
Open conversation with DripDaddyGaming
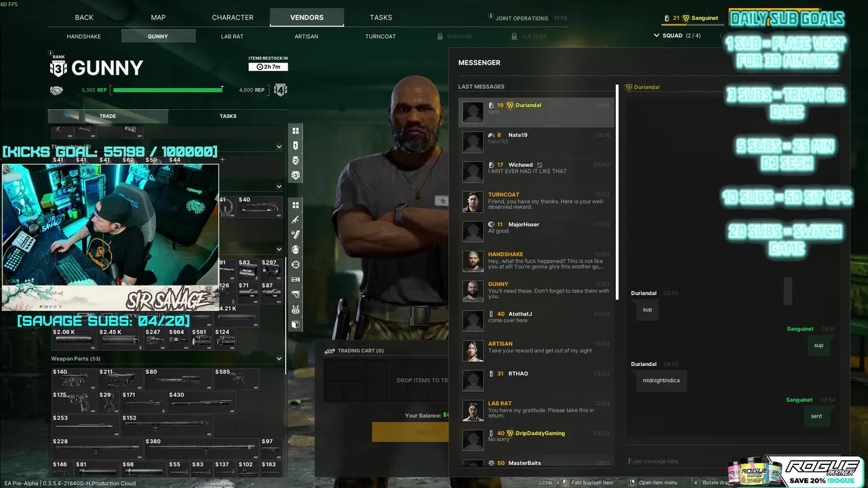coord(536,441)
